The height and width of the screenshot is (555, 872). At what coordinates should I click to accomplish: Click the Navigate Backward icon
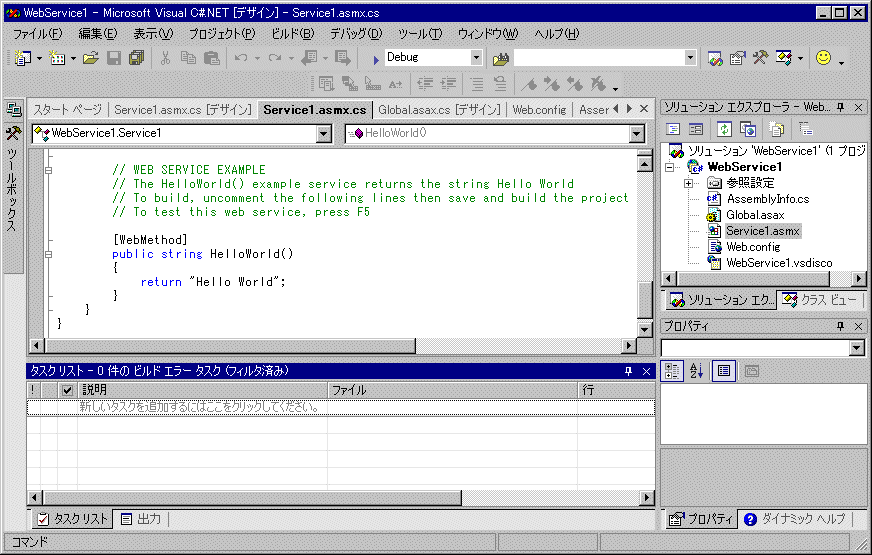pos(309,57)
